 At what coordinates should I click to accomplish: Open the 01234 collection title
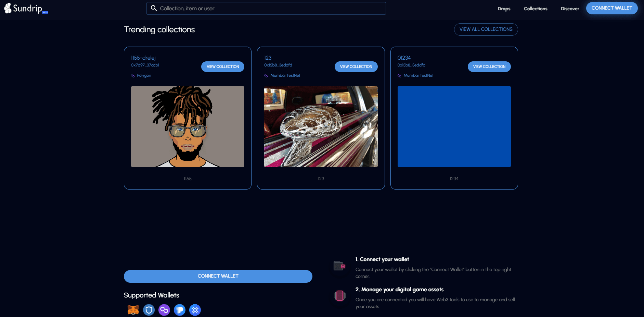pyautogui.click(x=404, y=58)
